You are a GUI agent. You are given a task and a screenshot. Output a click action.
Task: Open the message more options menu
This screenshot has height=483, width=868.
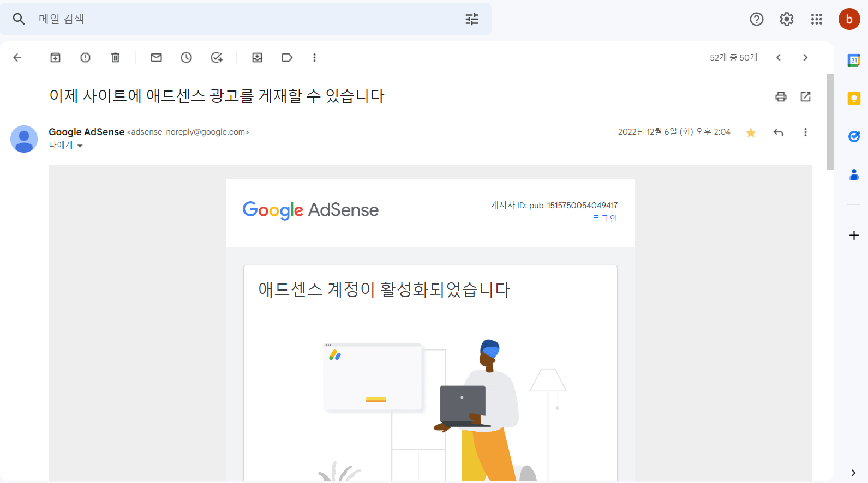[805, 132]
